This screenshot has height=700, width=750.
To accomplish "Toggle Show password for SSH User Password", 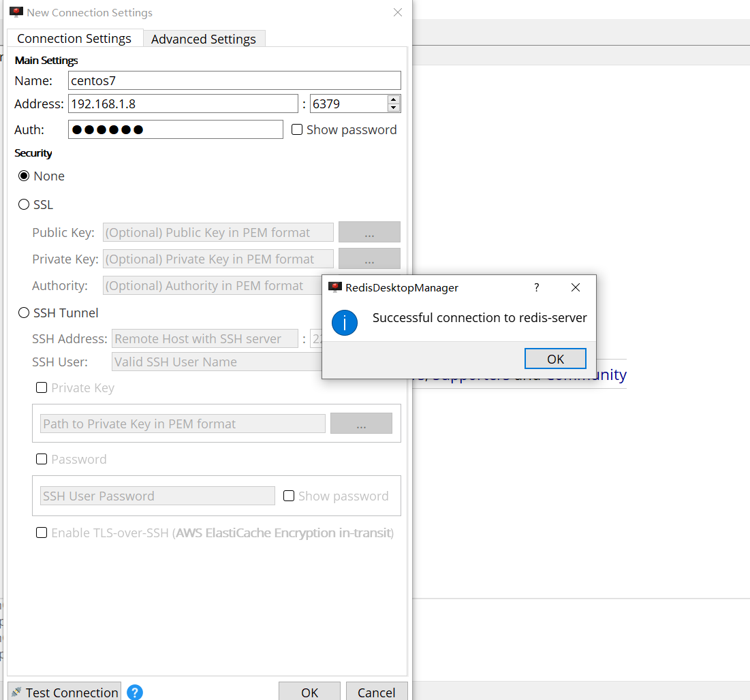I will coord(289,496).
